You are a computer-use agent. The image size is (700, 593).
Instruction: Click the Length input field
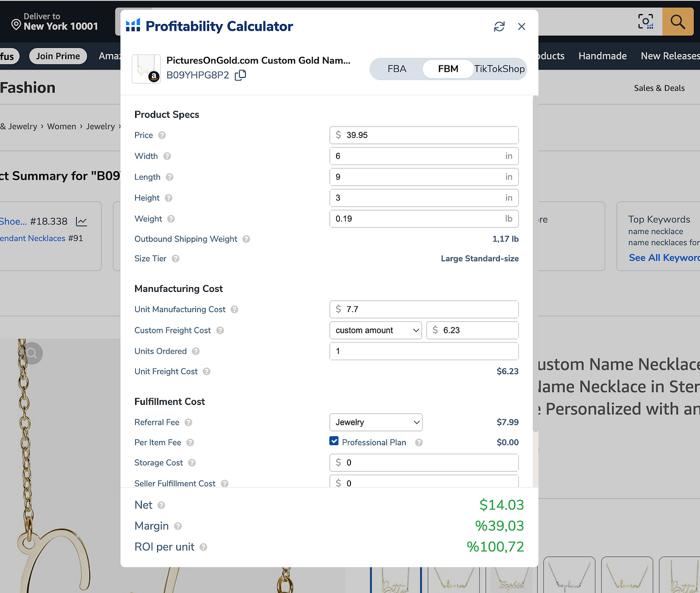pyautogui.click(x=424, y=177)
